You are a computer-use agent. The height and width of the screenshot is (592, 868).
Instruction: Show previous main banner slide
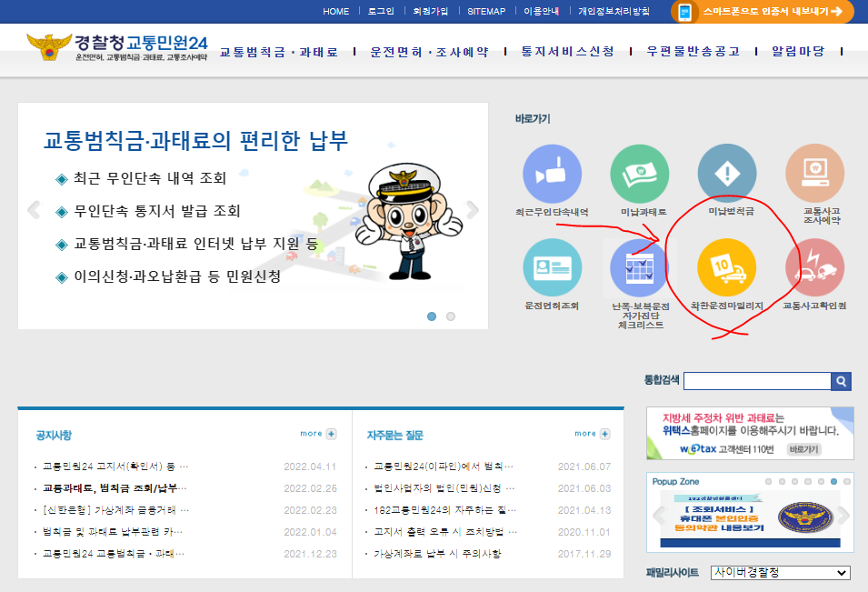(35, 210)
